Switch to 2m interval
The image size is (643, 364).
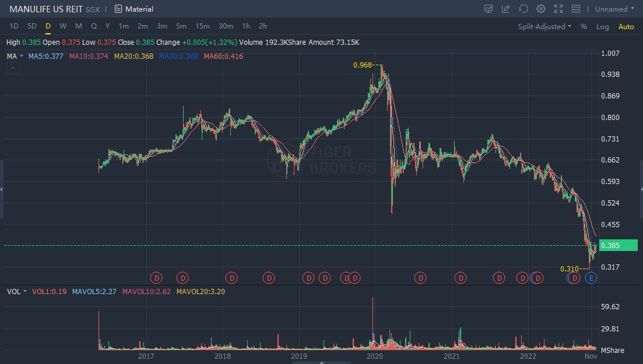coord(143,26)
